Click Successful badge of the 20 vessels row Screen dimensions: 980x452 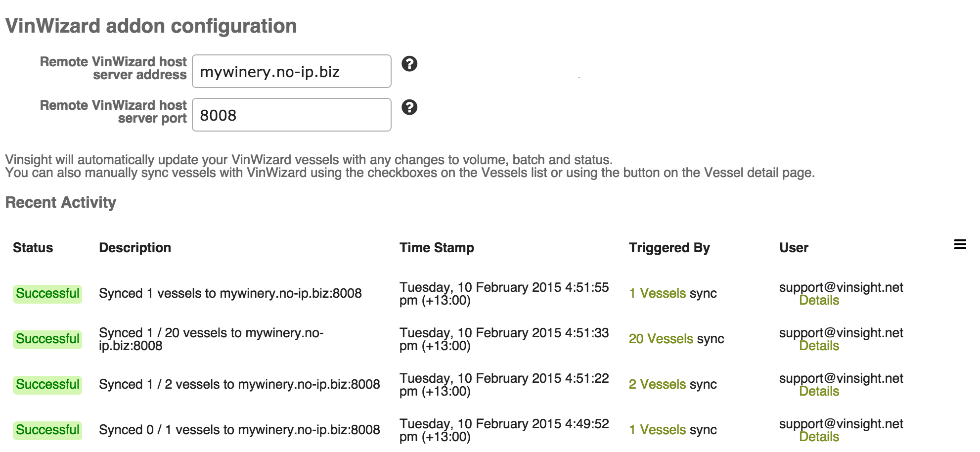(47, 339)
